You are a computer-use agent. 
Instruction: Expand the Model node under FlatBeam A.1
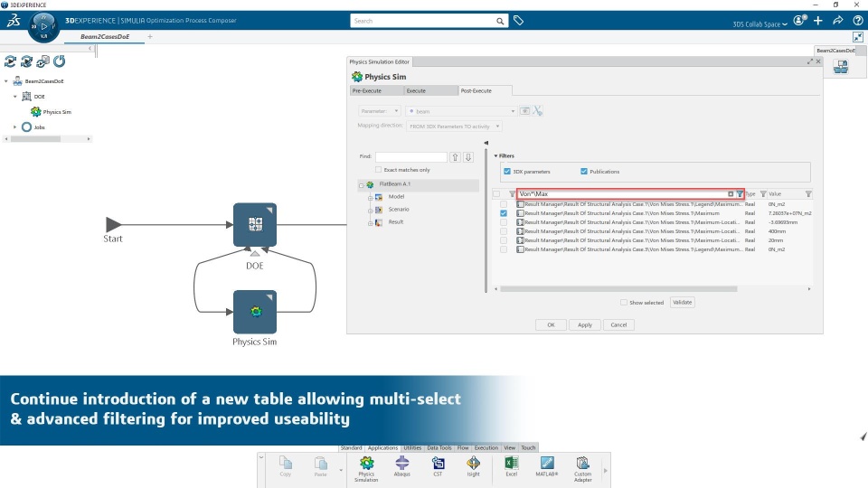pos(371,198)
